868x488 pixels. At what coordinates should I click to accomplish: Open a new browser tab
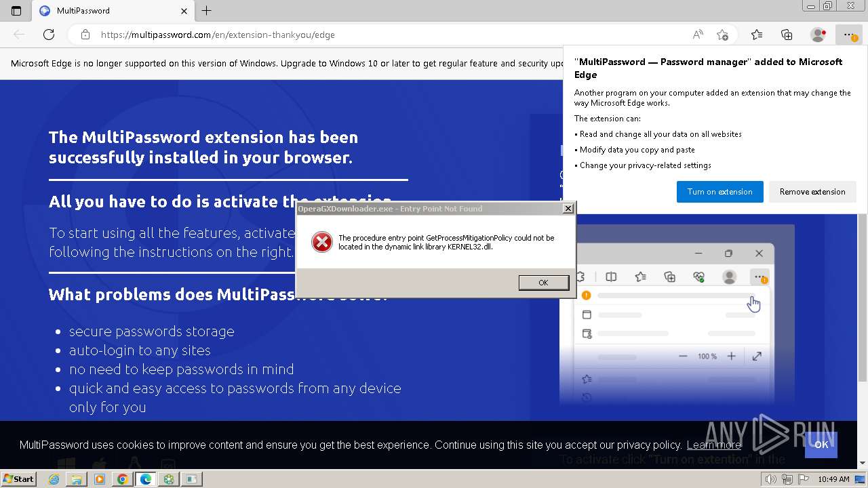coord(207,11)
